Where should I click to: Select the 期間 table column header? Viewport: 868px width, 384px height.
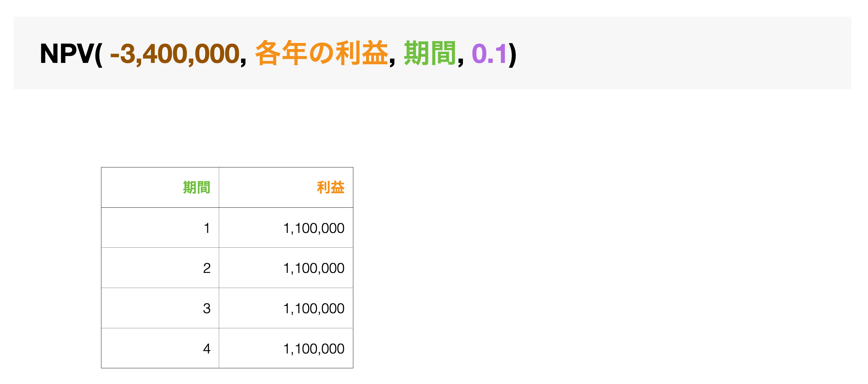coord(196,187)
